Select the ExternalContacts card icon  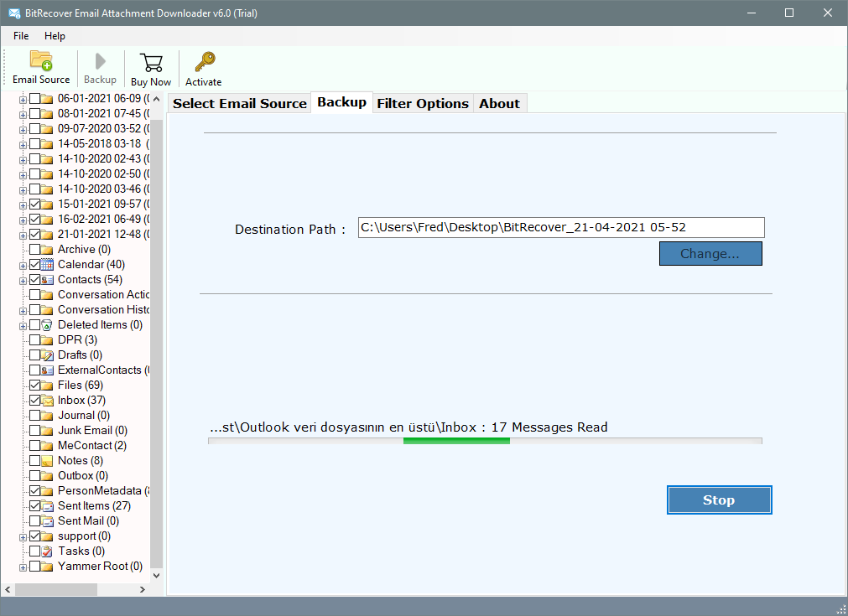tap(48, 370)
